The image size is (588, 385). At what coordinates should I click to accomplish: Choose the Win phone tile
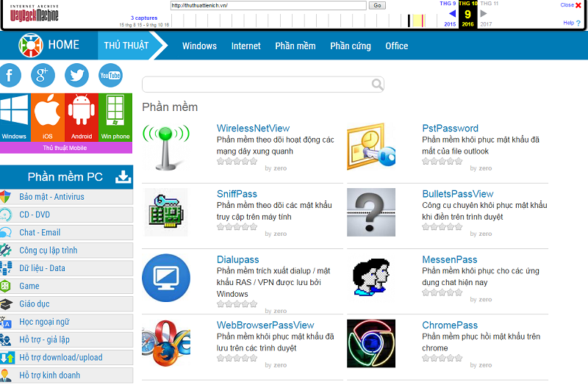pos(115,117)
